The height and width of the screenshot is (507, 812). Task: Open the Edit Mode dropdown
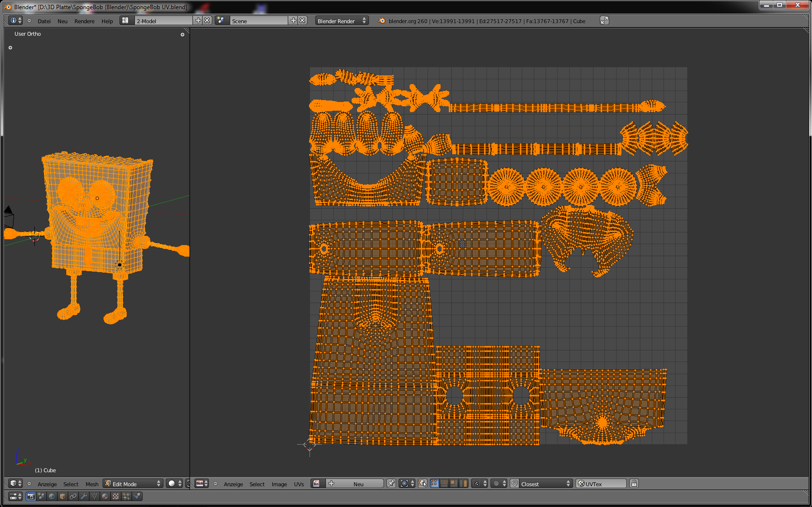133,483
